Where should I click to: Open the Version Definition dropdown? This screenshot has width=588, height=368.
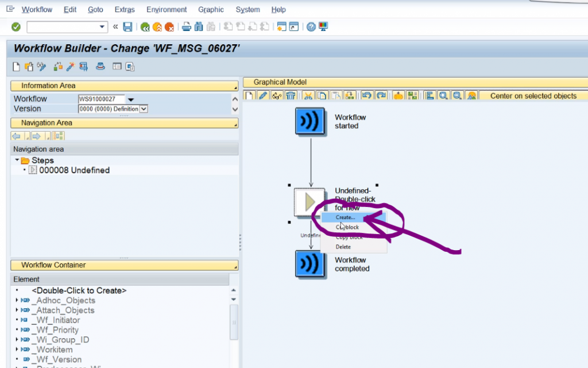click(144, 109)
